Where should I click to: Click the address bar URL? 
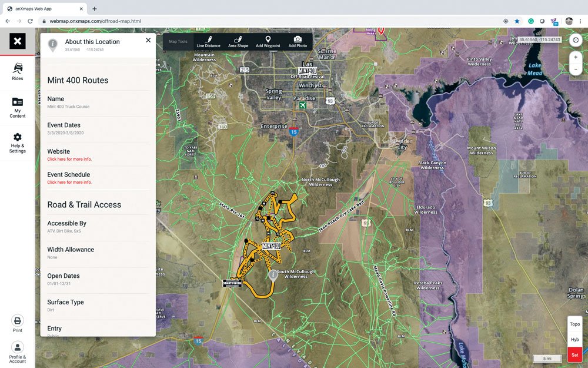[95, 21]
